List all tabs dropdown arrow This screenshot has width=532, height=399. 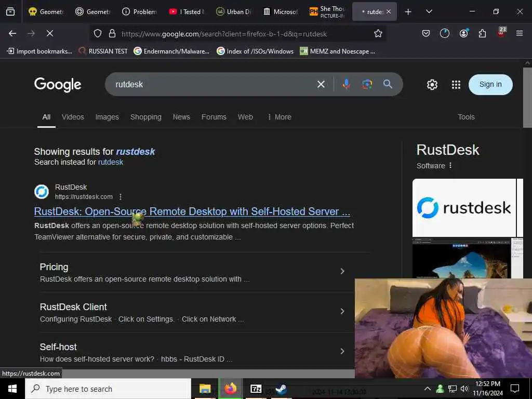coord(429,12)
